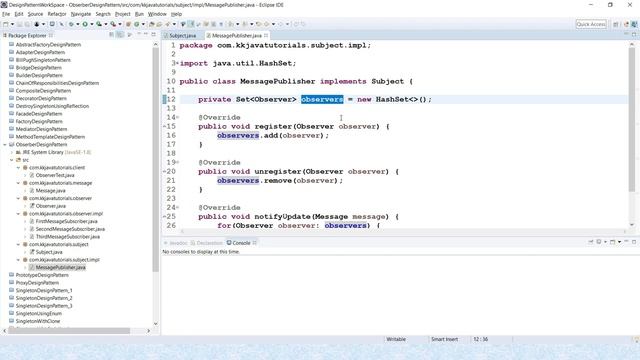Click override marker beside line 15
Viewport: 640px width, 360px height.
tap(164, 127)
